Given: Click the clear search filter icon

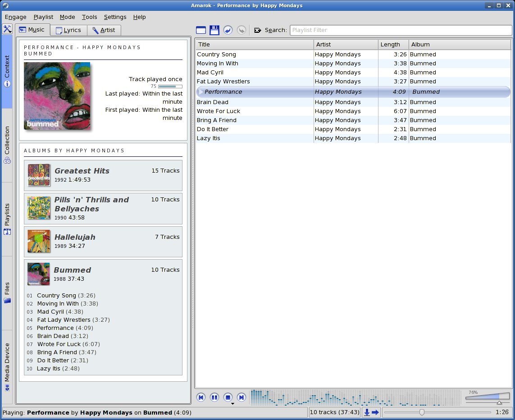Looking at the screenshot, I should coord(258,30).
